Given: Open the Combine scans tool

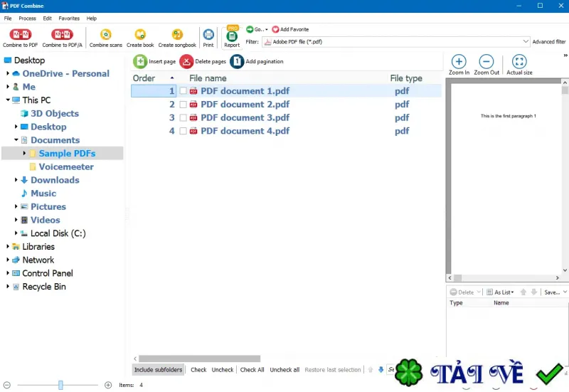Looking at the screenshot, I should click(105, 34).
